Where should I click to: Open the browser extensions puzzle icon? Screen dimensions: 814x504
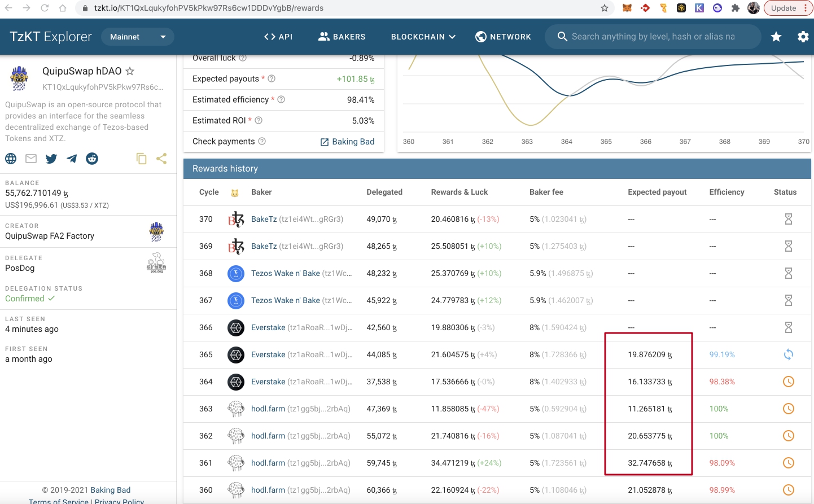tap(735, 8)
